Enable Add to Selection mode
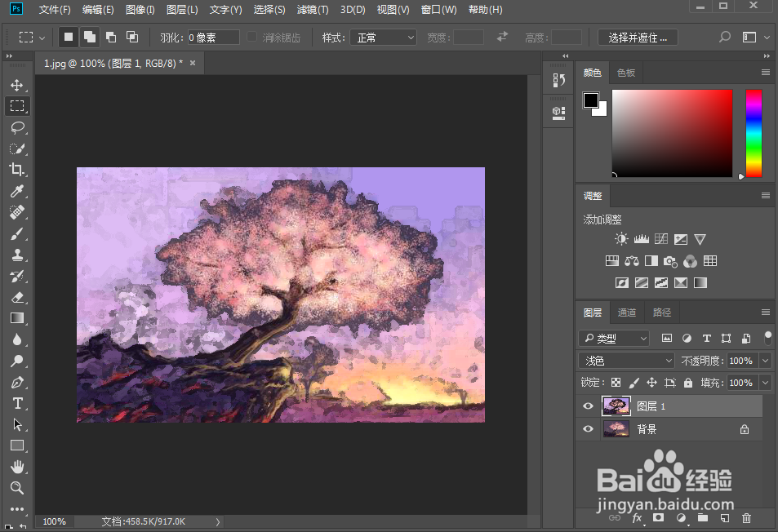The height and width of the screenshot is (532, 778). pyautogui.click(x=90, y=38)
